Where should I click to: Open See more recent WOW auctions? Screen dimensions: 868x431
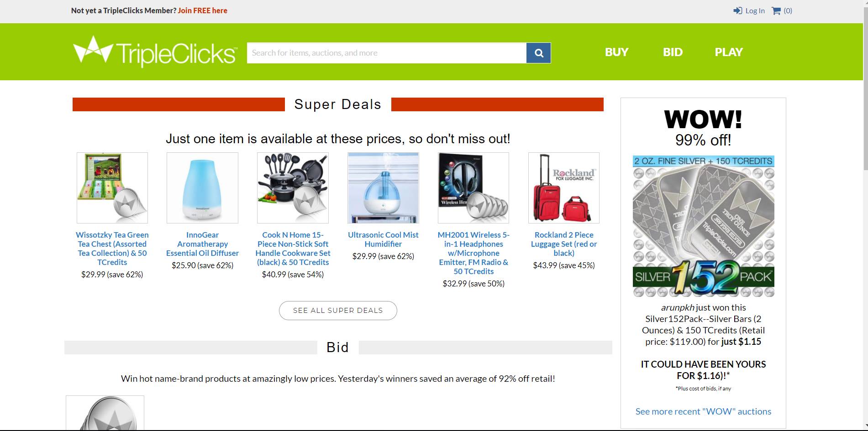pos(702,411)
